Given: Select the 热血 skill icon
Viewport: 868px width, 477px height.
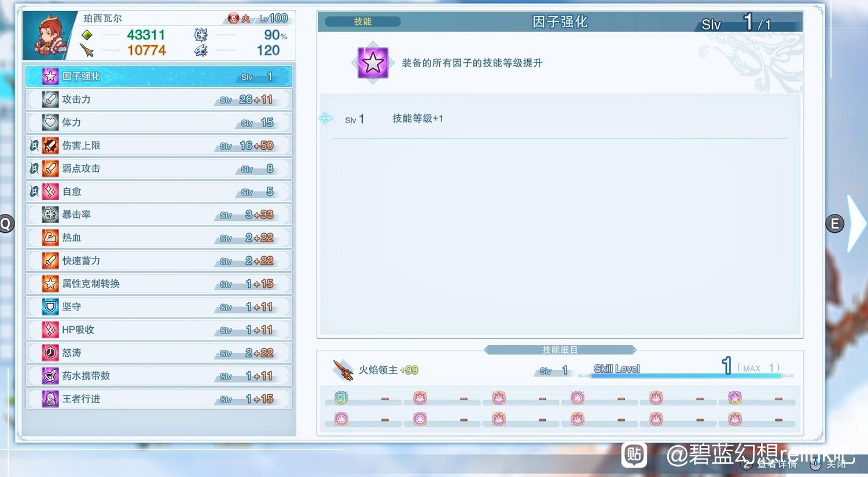Looking at the screenshot, I should [50, 238].
